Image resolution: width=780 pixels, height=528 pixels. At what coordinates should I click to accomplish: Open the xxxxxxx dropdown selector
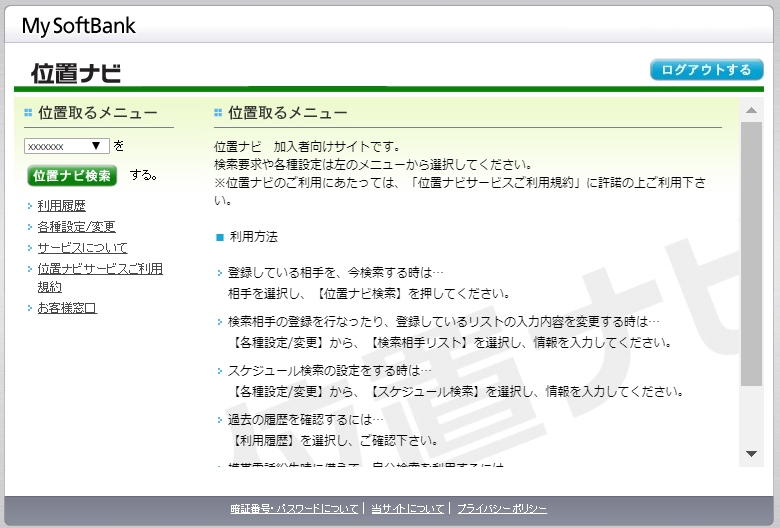[x=67, y=146]
